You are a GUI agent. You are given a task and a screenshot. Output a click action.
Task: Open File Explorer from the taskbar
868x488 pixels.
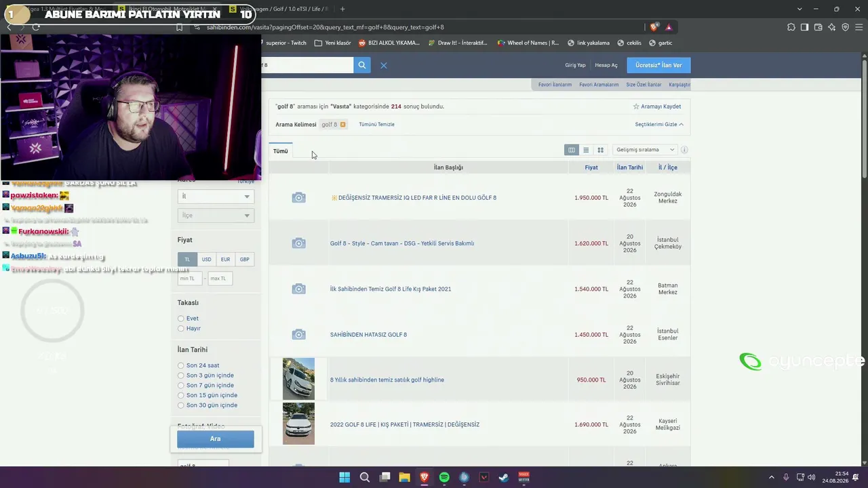tap(404, 477)
